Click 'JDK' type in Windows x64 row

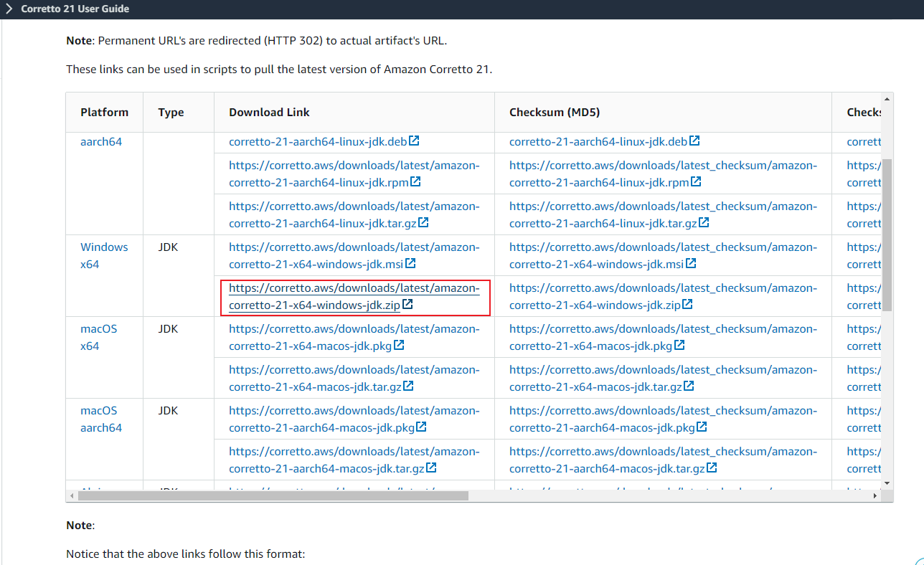click(x=168, y=247)
